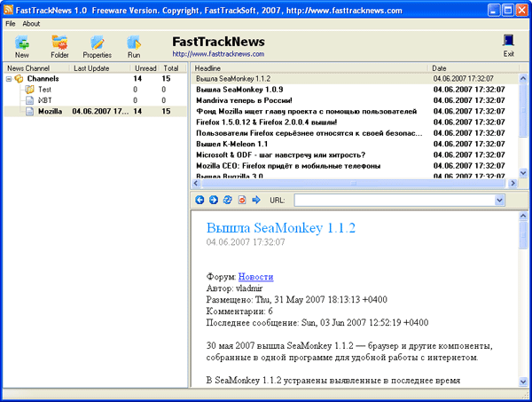Maximize the FastTrackNews window

click(x=508, y=10)
